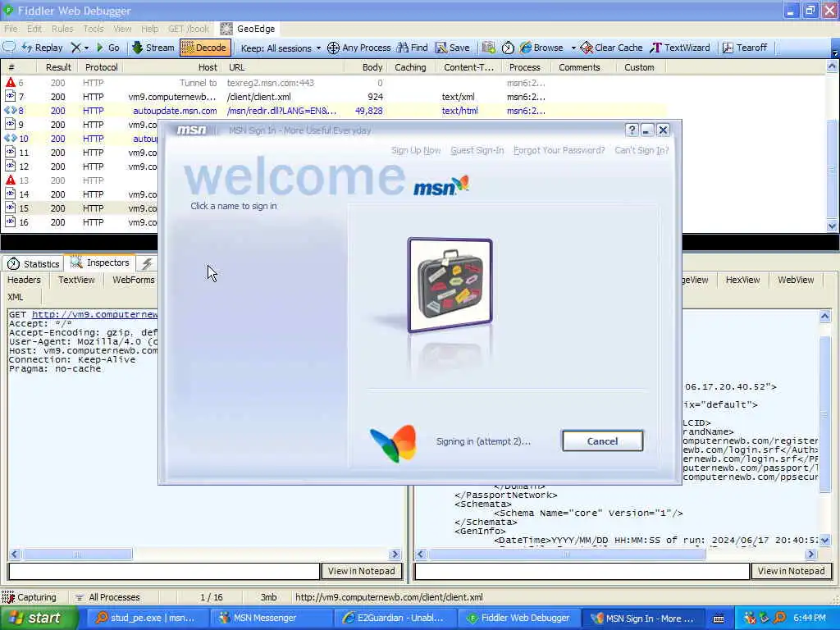Click Forgot Your Password link
Screen dimensions: 840x630
tap(559, 150)
